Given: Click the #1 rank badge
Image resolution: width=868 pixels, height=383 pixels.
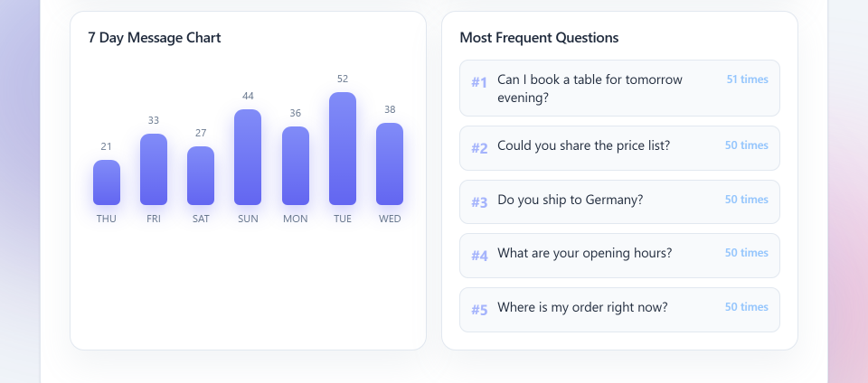Looking at the screenshot, I should pyautogui.click(x=479, y=82).
